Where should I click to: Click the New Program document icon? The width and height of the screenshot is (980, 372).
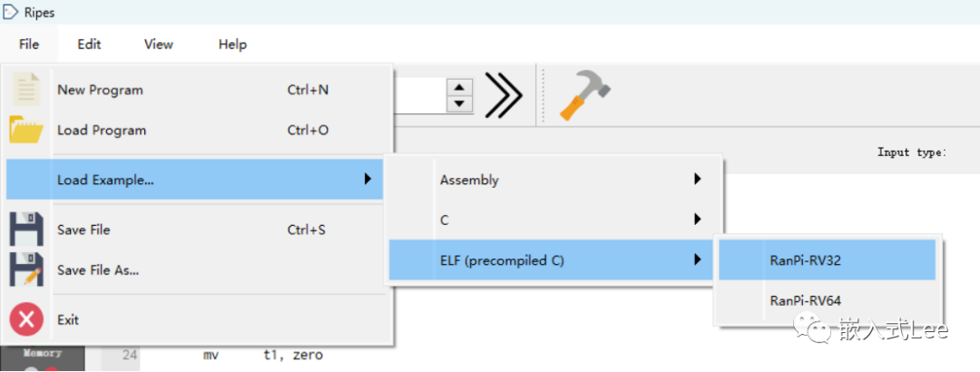pos(27,90)
